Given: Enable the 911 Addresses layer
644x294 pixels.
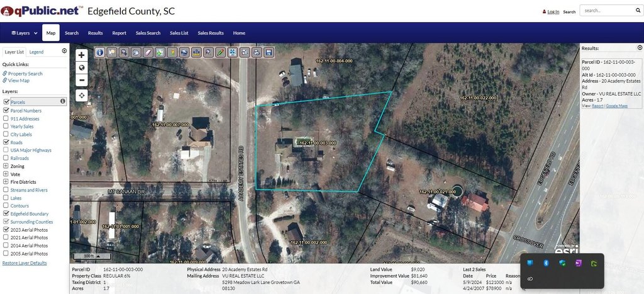Looking at the screenshot, I should [6, 118].
